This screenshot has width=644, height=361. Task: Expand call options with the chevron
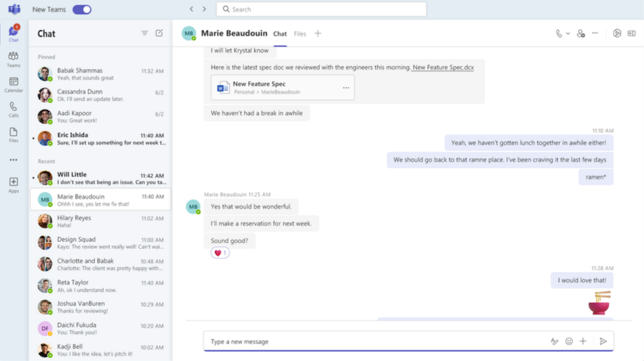pos(568,33)
